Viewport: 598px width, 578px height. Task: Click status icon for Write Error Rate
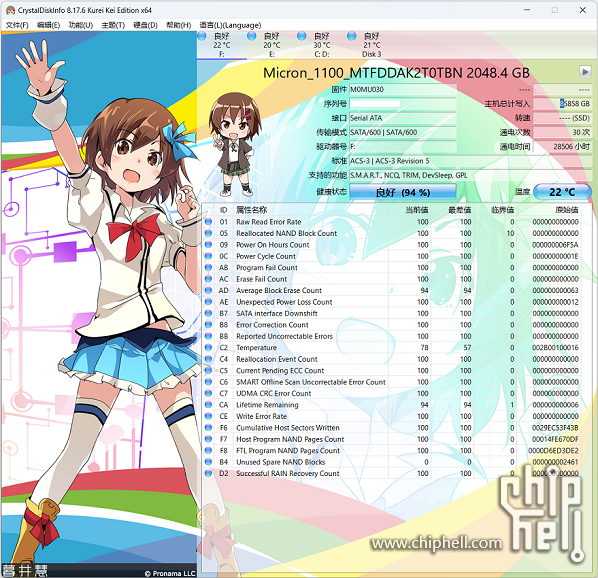tap(208, 416)
